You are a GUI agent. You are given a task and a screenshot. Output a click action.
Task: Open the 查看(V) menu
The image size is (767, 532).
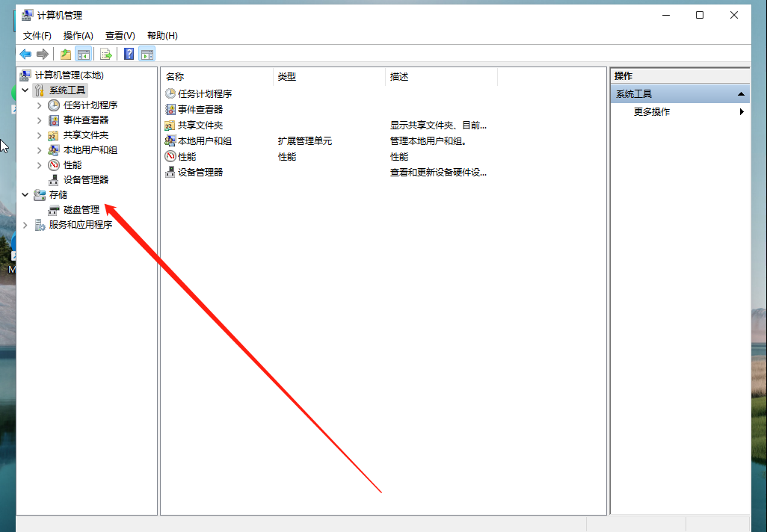[x=120, y=35]
